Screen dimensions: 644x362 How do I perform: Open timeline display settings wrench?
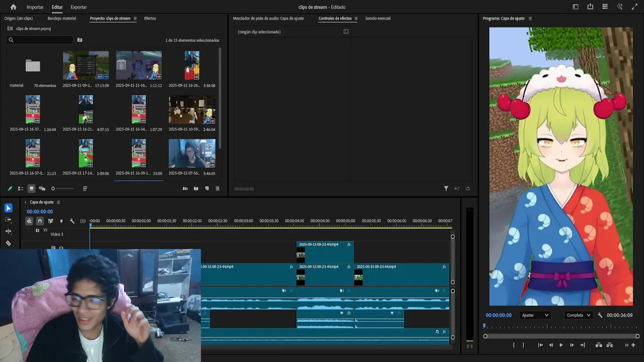coord(72,221)
